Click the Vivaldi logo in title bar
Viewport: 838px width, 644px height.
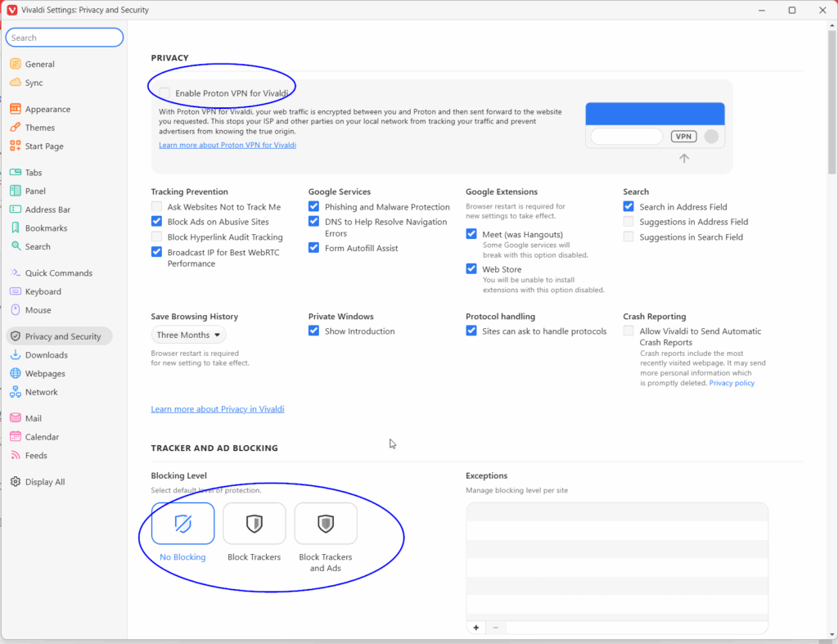(11, 10)
